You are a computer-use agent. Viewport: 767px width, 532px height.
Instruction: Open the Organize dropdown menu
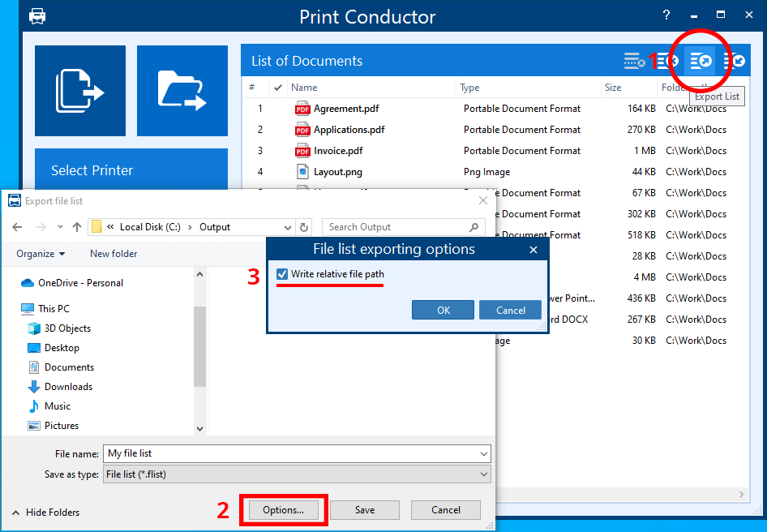41,254
